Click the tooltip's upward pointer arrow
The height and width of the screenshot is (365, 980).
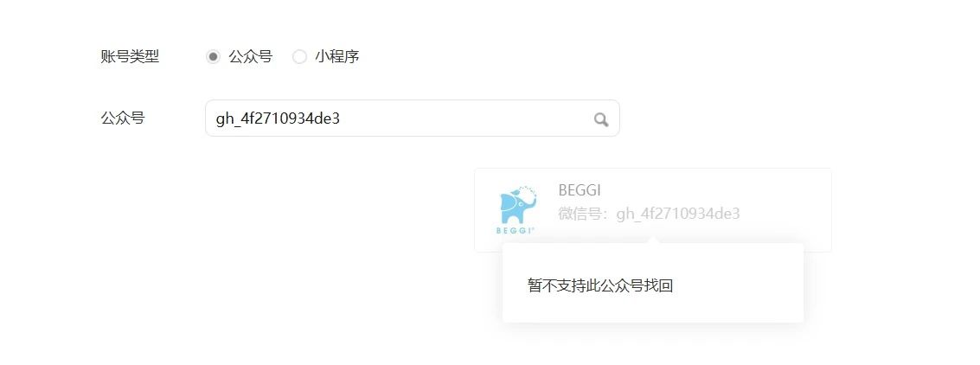coord(652,240)
